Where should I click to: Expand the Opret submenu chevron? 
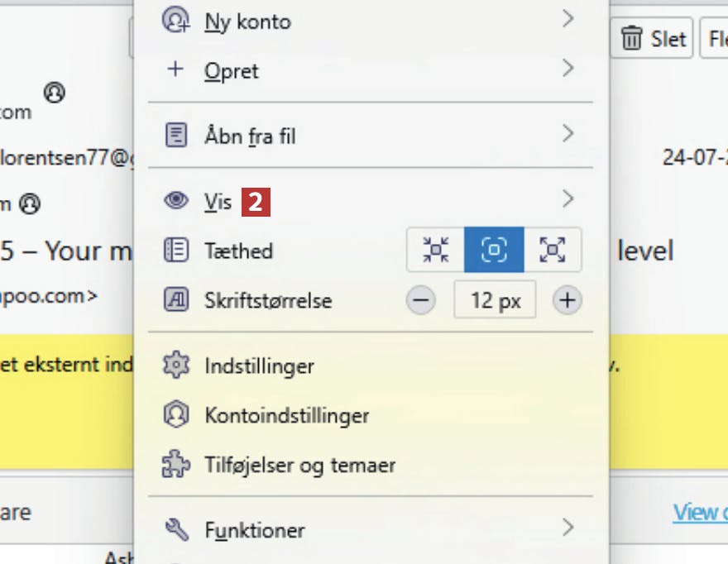[568, 68]
